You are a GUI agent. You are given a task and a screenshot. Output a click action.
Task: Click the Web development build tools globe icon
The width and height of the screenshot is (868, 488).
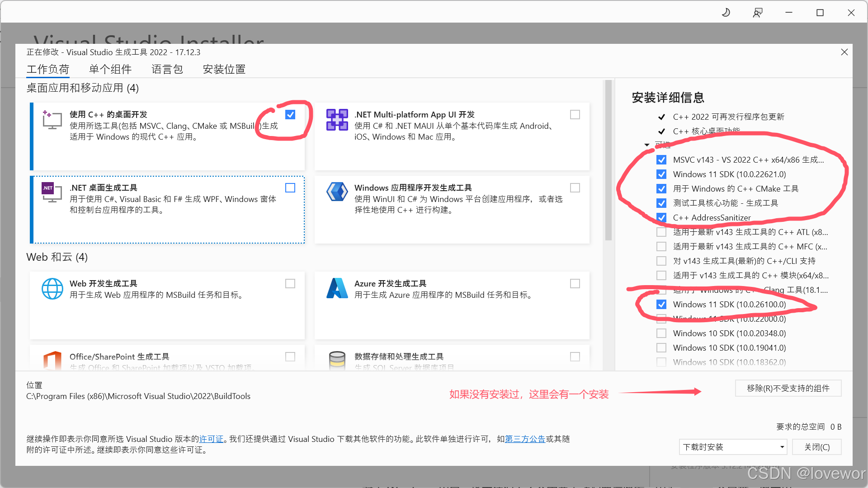pyautogui.click(x=52, y=289)
